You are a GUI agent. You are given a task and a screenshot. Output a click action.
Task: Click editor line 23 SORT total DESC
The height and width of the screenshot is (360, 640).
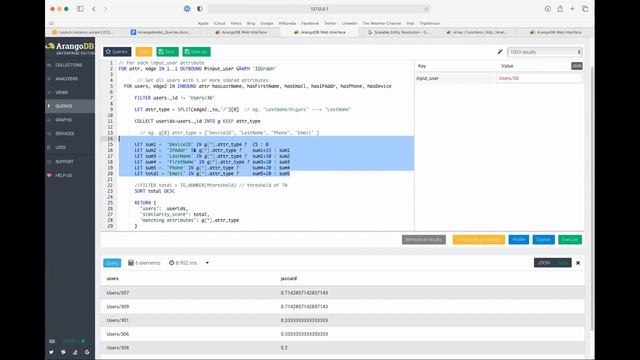[155, 191]
